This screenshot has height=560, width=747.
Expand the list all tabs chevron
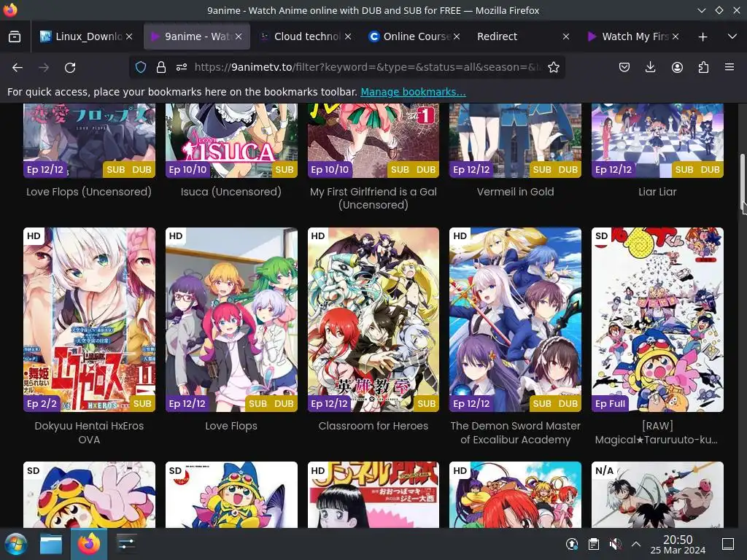pyautogui.click(x=732, y=36)
